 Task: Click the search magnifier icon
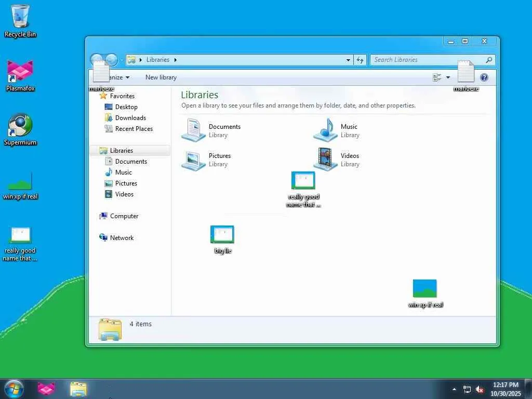(x=489, y=60)
